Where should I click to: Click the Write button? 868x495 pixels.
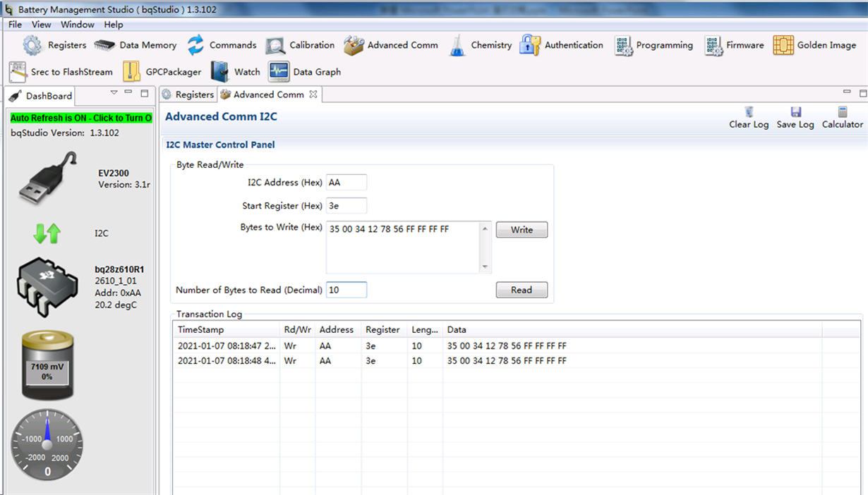[522, 230]
